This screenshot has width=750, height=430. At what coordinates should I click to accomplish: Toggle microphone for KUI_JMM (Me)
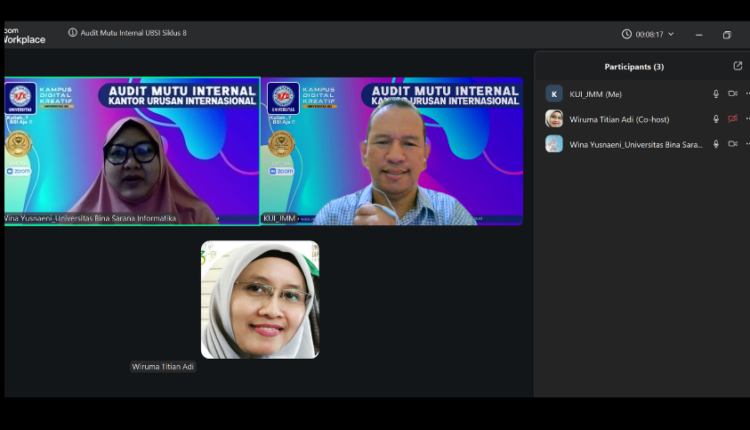click(716, 94)
